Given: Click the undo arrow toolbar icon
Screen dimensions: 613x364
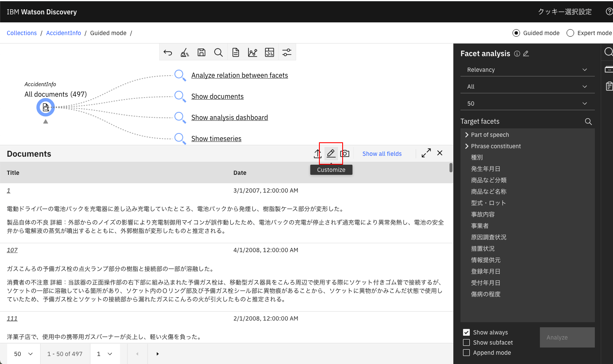Looking at the screenshot, I should coord(168,52).
